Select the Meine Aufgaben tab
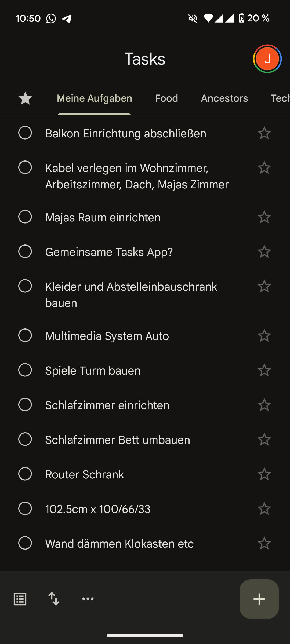The width and height of the screenshot is (290, 644). pyautogui.click(x=94, y=98)
